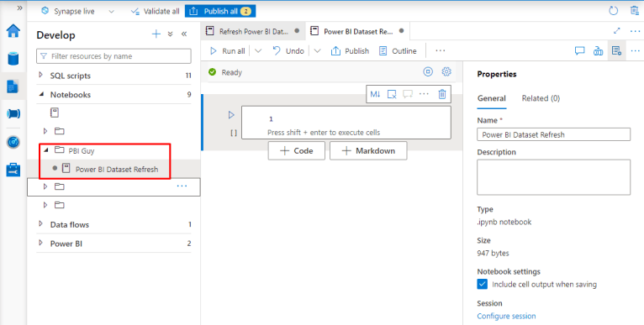Open the Monitor hub gauge icon
Viewport: 644px width, 325px height.
pyautogui.click(x=13, y=142)
